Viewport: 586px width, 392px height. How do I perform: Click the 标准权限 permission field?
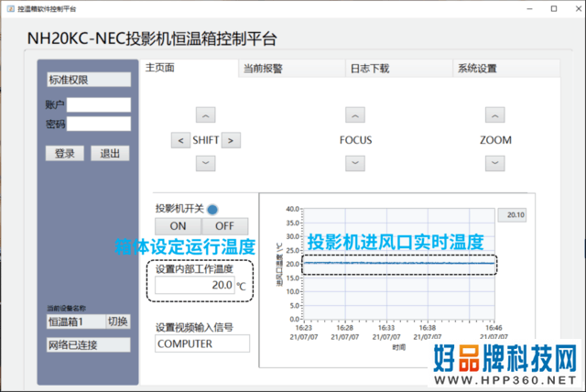(x=89, y=80)
